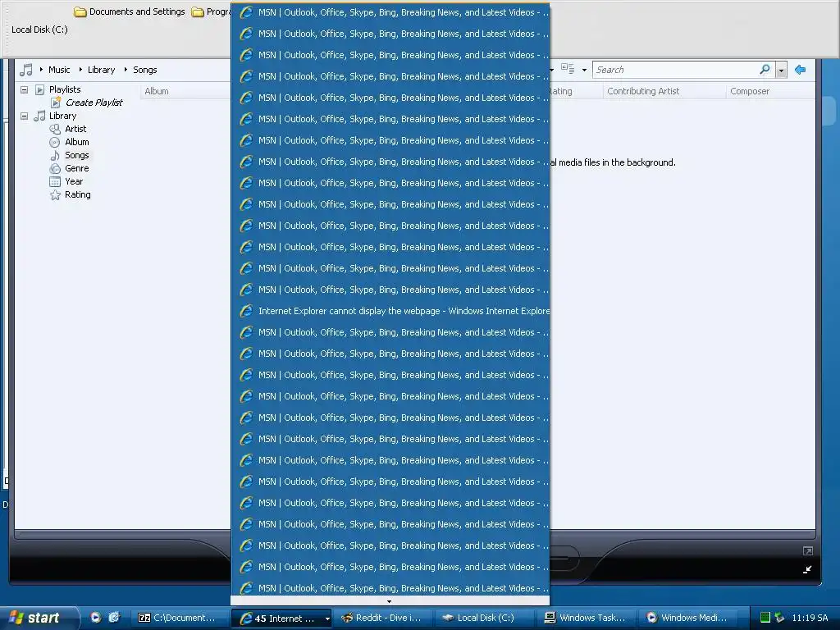Select the Genre icon under Library
Viewport: 840px width, 630px height.
click(x=55, y=168)
